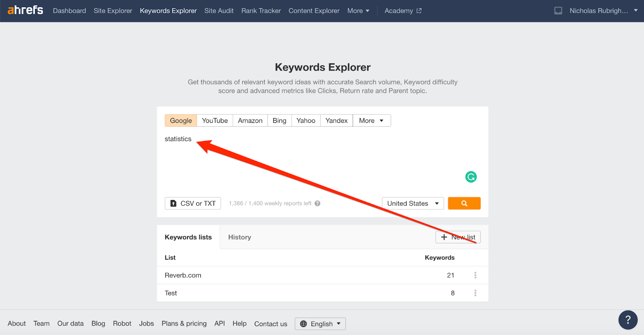This screenshot has height=335, width=644.
Task: Expand the More menu in top navigation
Action: pos(358,11)
